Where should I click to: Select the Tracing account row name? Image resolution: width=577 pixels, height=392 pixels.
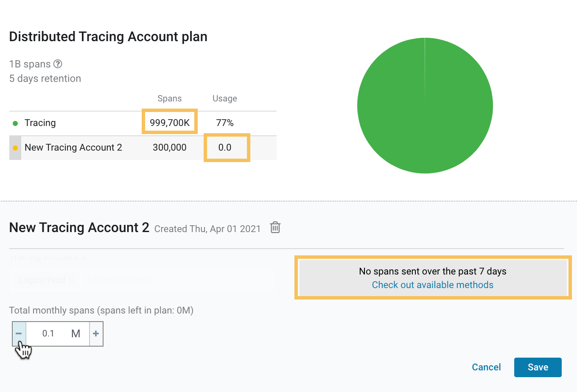[40, 123]
